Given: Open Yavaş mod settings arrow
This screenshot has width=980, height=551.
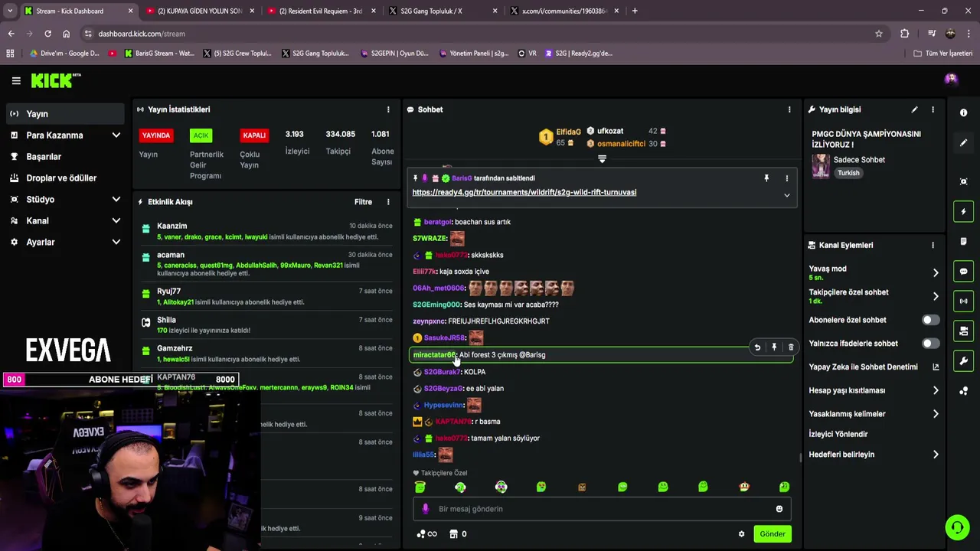Looking at the screenshot, I should tap(935, 272).
